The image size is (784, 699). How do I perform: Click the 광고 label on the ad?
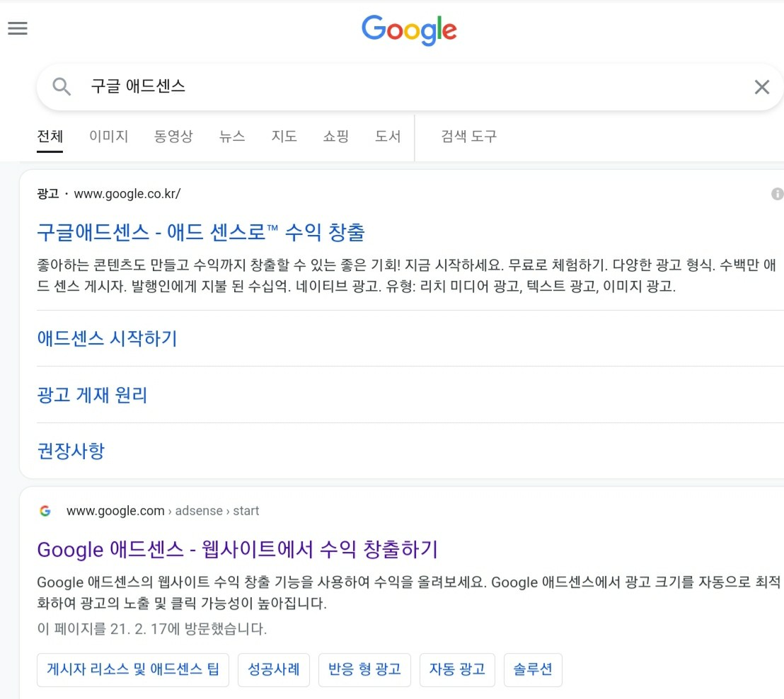tap(48, 194)
